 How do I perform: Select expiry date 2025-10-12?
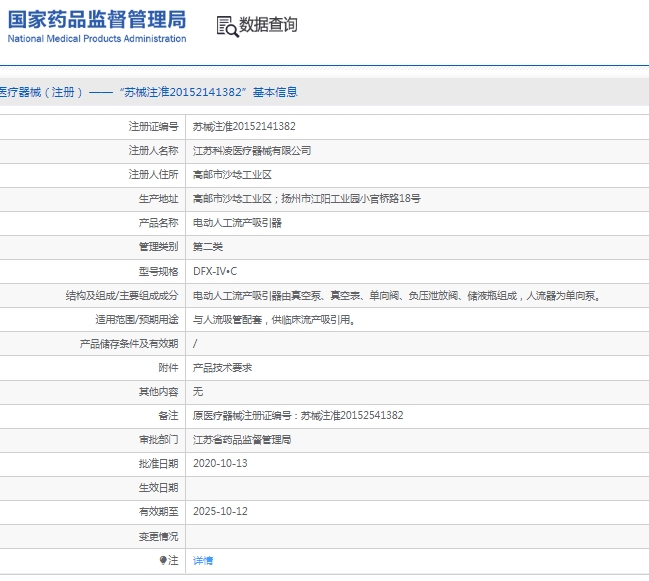[x=220, y=511]
